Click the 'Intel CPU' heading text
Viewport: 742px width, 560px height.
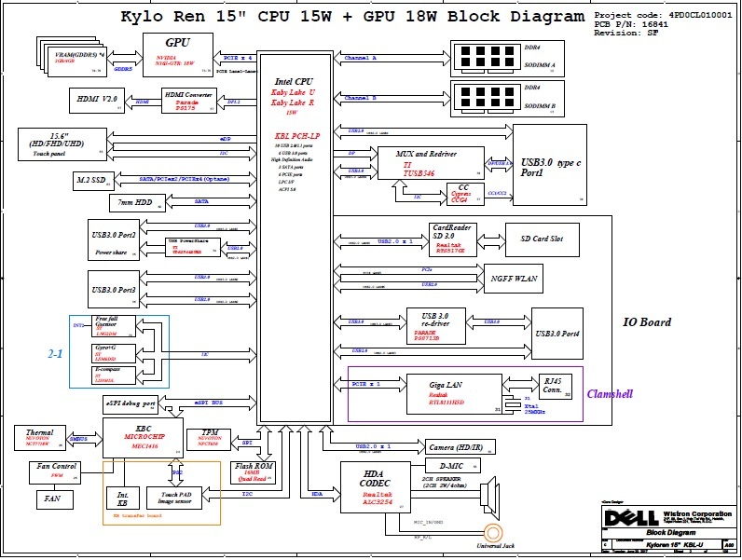[294, 82]
